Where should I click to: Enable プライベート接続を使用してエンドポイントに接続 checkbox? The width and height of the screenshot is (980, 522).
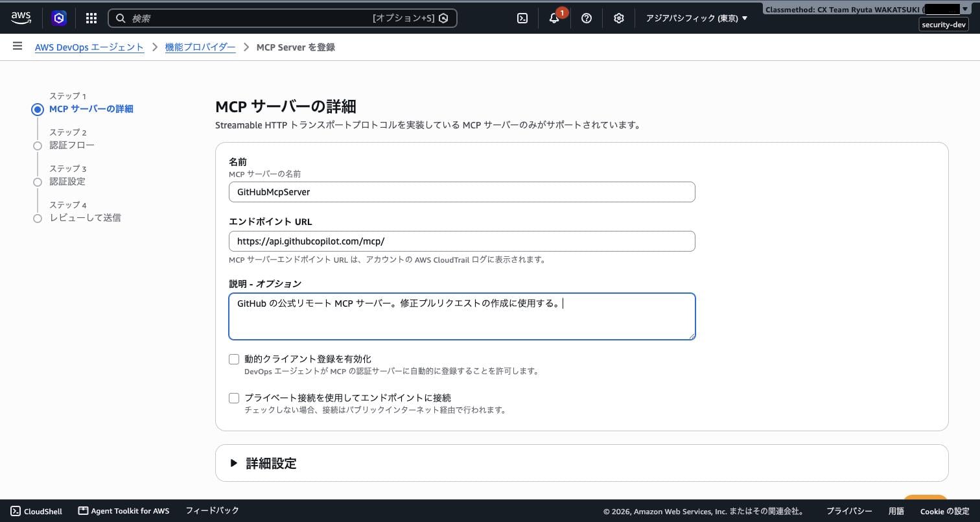234,398
